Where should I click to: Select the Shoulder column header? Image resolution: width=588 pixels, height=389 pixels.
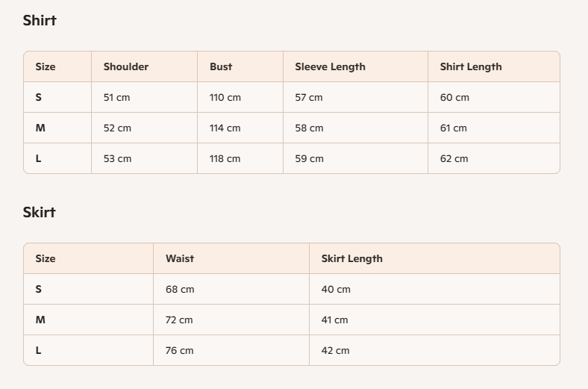point(126,66)
